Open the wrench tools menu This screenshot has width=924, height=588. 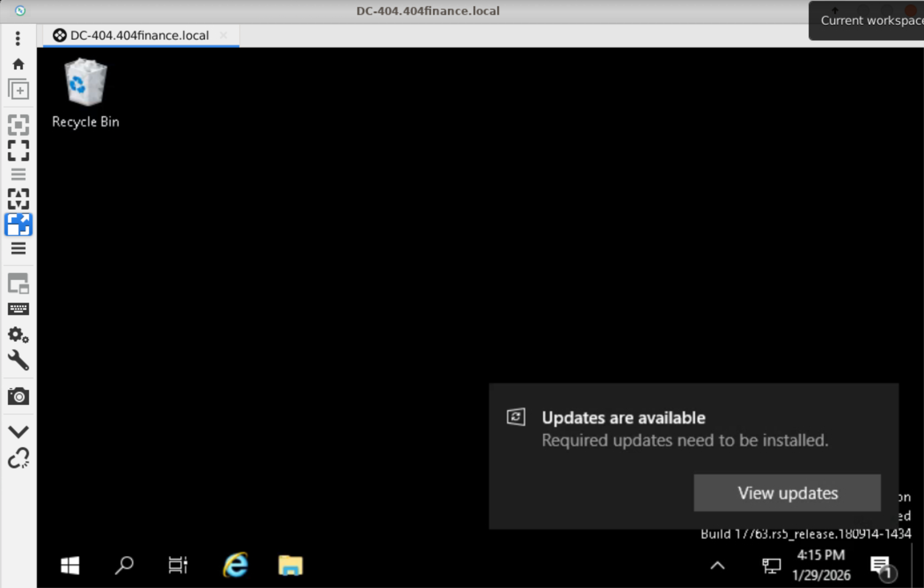(18, 361)
